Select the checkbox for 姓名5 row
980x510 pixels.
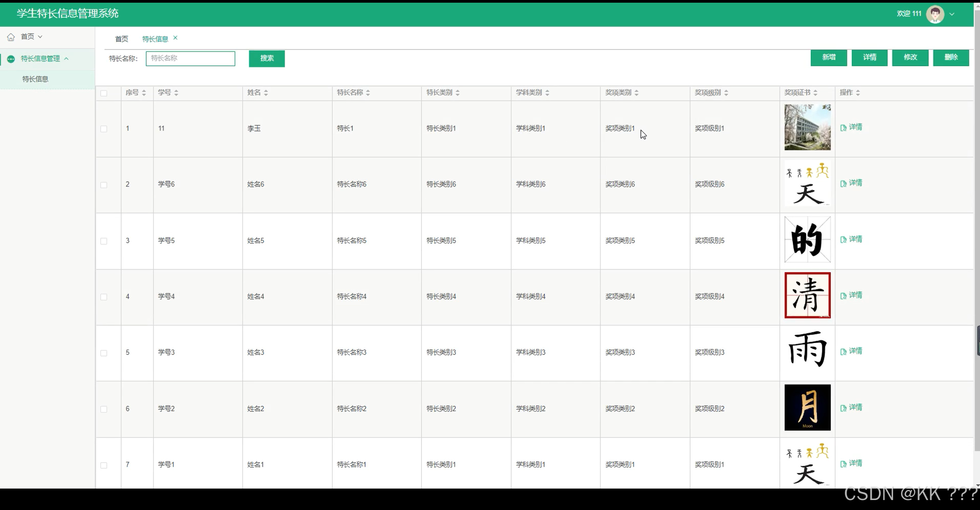pyautogui.click(x=104, y=241)
